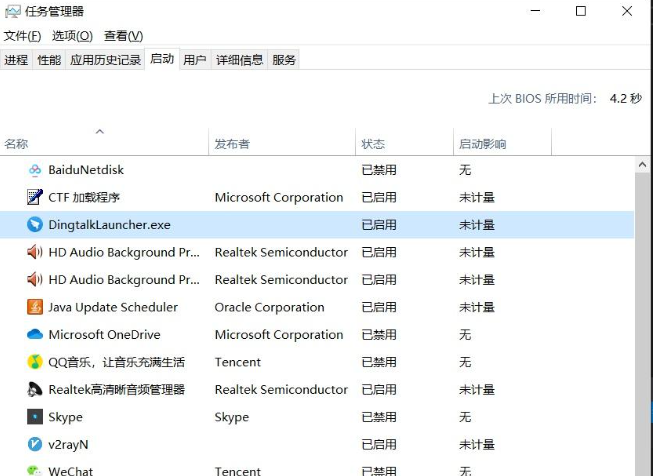The width and height of the screenshot is (653, 476).
Task: Switch to the 进程 tab
Action: click(16, 60)
